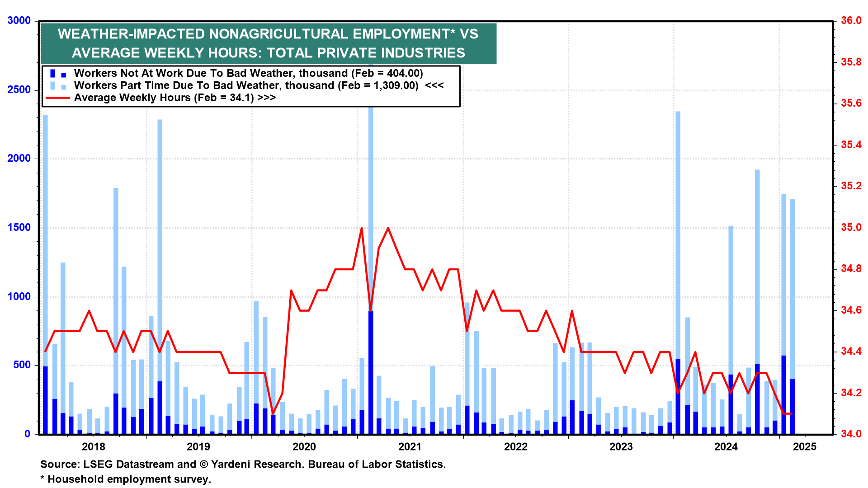The width and height of the screenshot is (868, 488).
Task: Click the 1500 left axis label
Action: [x=19, y=228]
